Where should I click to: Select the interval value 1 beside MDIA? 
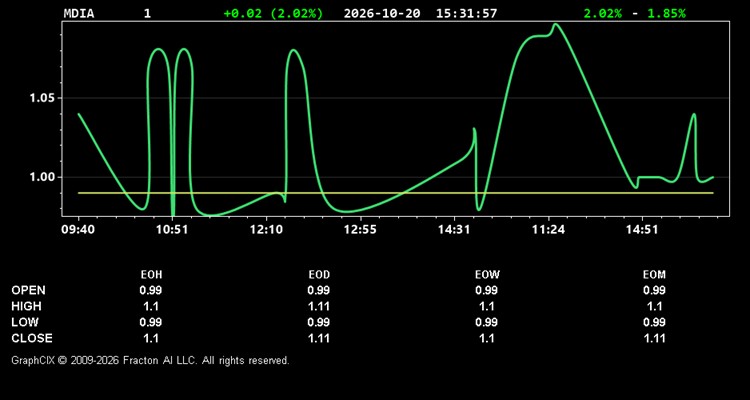[x=147, y=13]
